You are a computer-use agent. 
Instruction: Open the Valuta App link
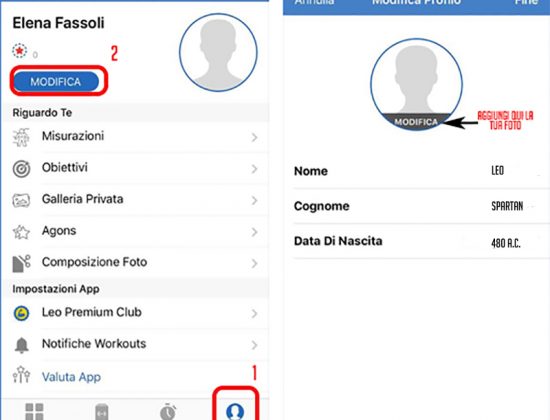click(71, 377)
